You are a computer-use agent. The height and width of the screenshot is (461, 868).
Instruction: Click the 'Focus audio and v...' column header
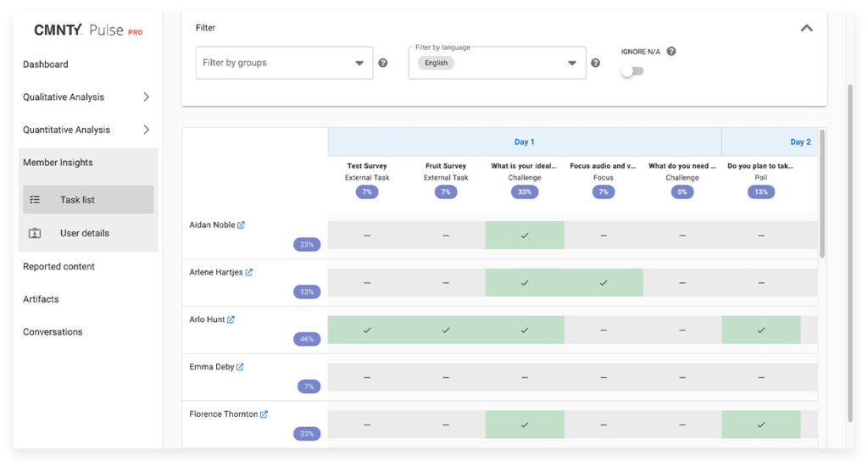coord(603,165)
